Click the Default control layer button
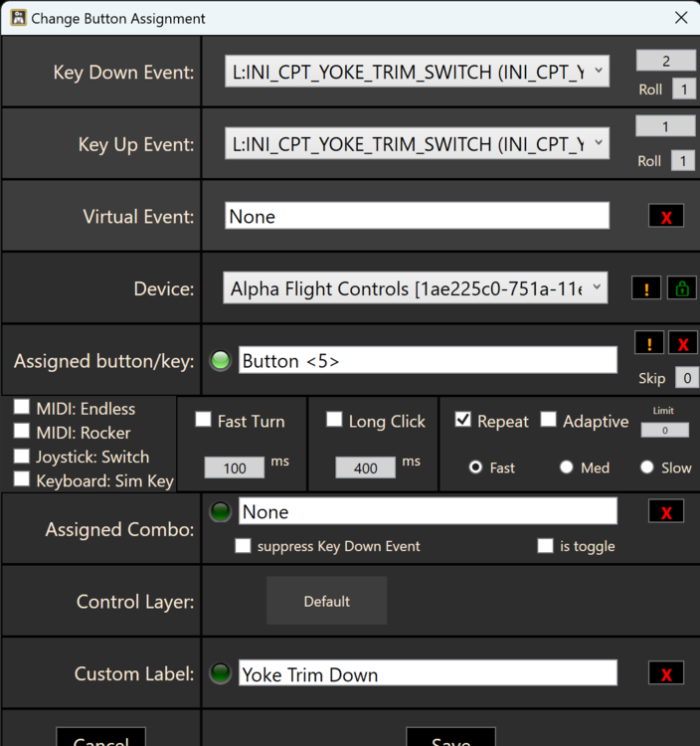 click(x=326, y=601)
